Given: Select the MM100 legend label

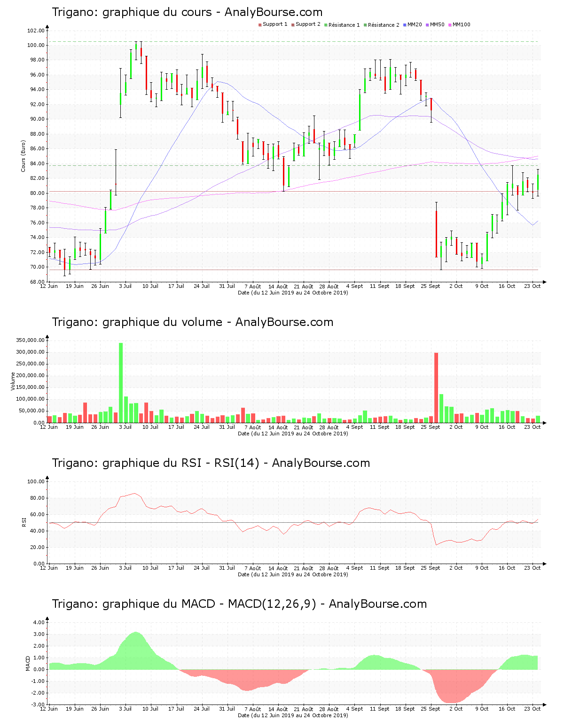Looking at the screenshot, I should click(x=461, y=24).
